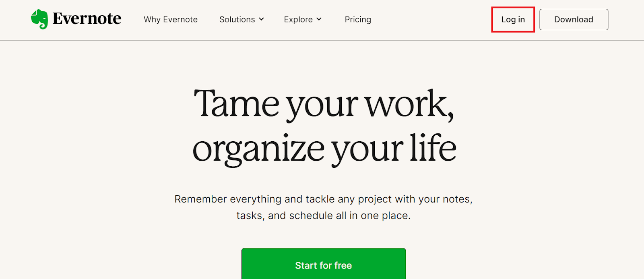Click the Log in button
This screenshot has width=644, height=279.
coord(513,19)
